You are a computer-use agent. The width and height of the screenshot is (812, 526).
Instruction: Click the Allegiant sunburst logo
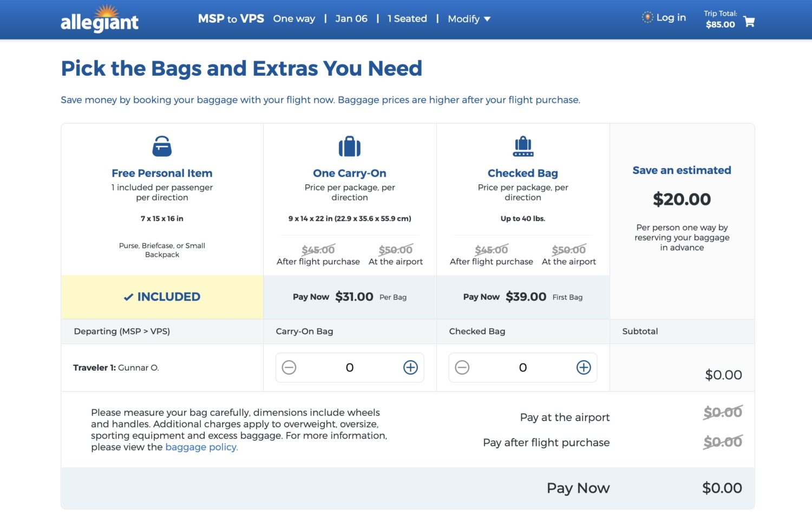(106, 12)
